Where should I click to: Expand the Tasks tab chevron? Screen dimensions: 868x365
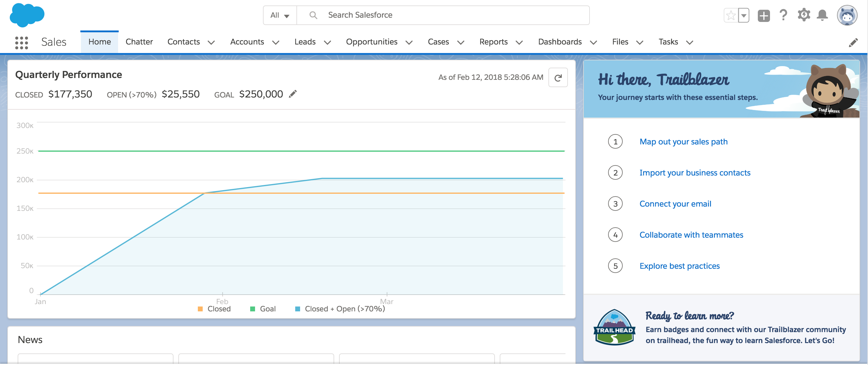pyautogui.click(x=689, y=43)
